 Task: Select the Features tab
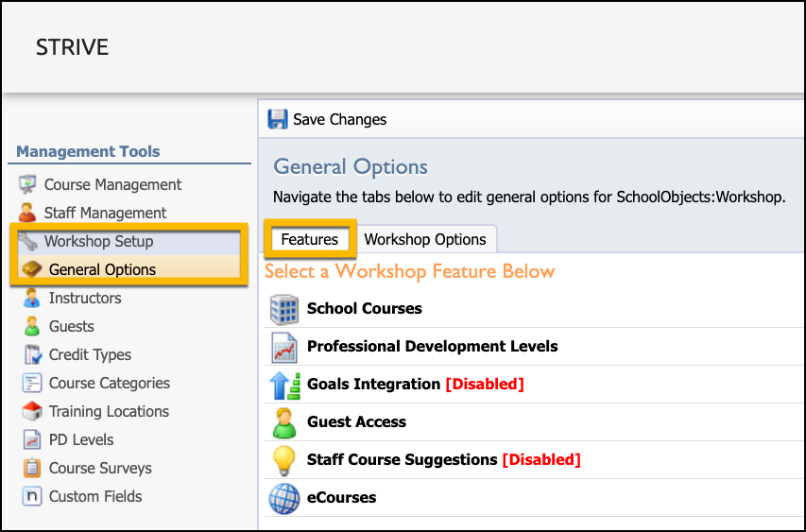[x=310, y=239]
